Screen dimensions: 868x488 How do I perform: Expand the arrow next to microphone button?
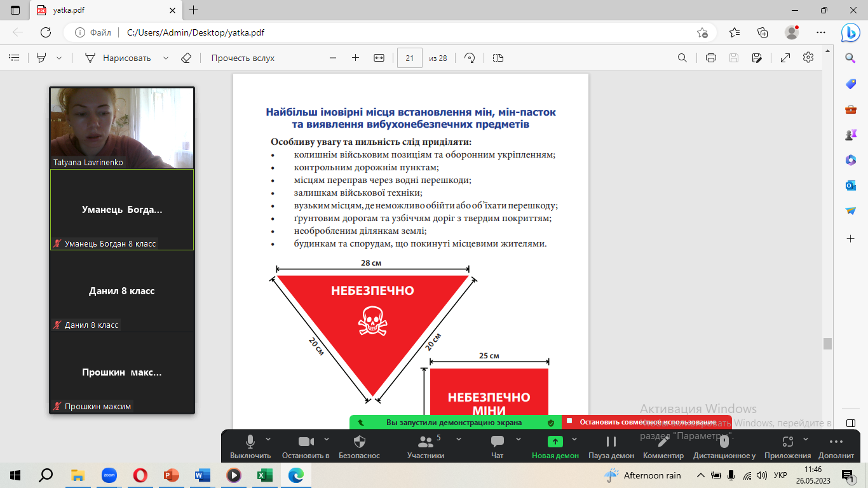tap(268, 439)
